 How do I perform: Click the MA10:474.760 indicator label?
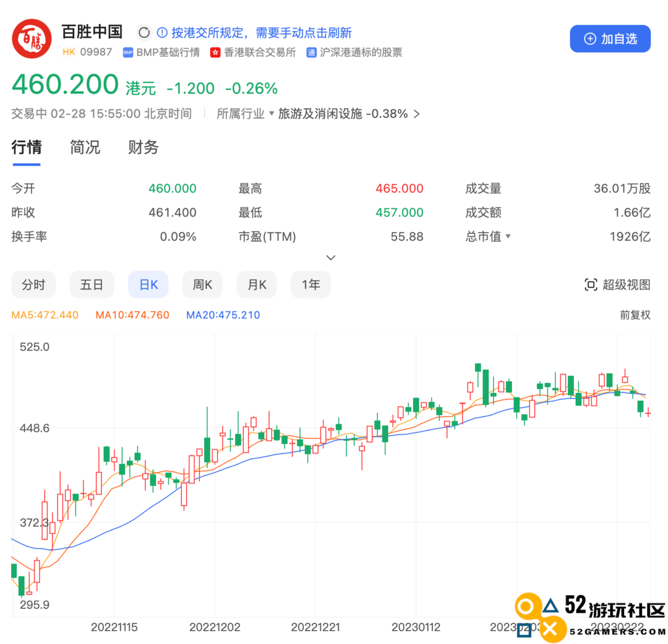pos(132,315)
